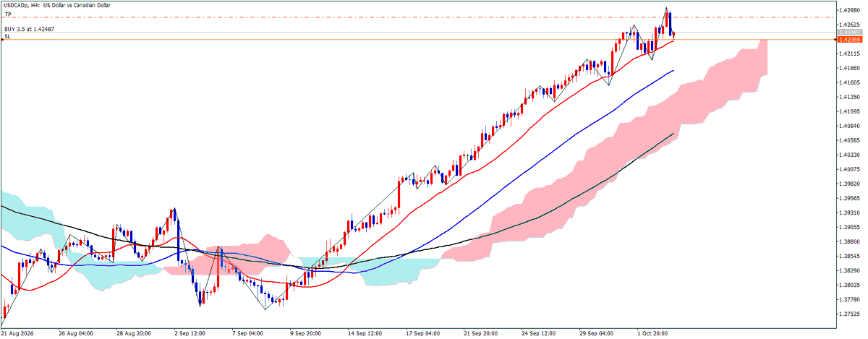Screen dimensions: 868x339
Task: Click the 1.40330 price scale value
Action: 850,155
